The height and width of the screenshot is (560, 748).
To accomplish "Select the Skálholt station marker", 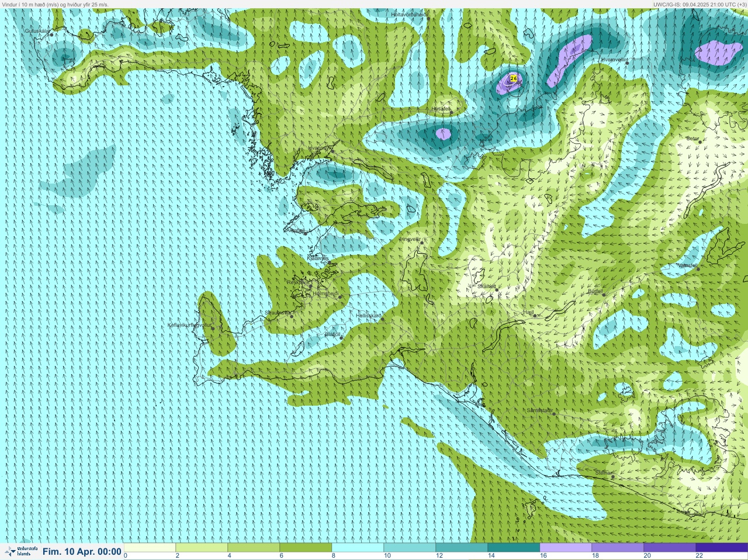I will [x=497, y=290].
